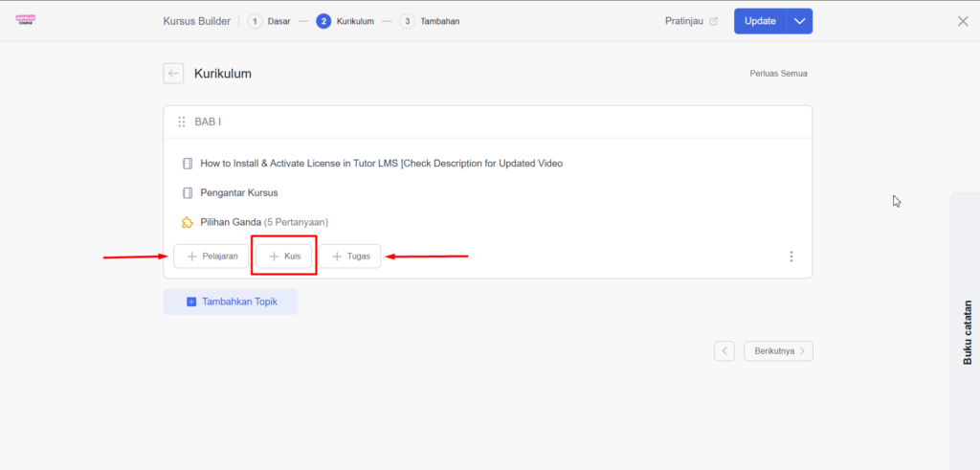980x470 pixels.
Task: Open Pratinjau preview link
Action: (691, 21)
